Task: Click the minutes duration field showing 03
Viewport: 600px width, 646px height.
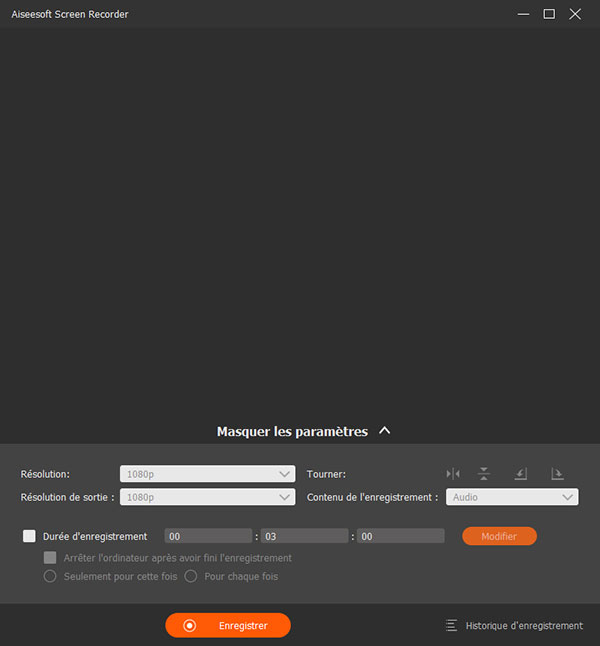Action: pyautogui.click(x=304, y=537)
